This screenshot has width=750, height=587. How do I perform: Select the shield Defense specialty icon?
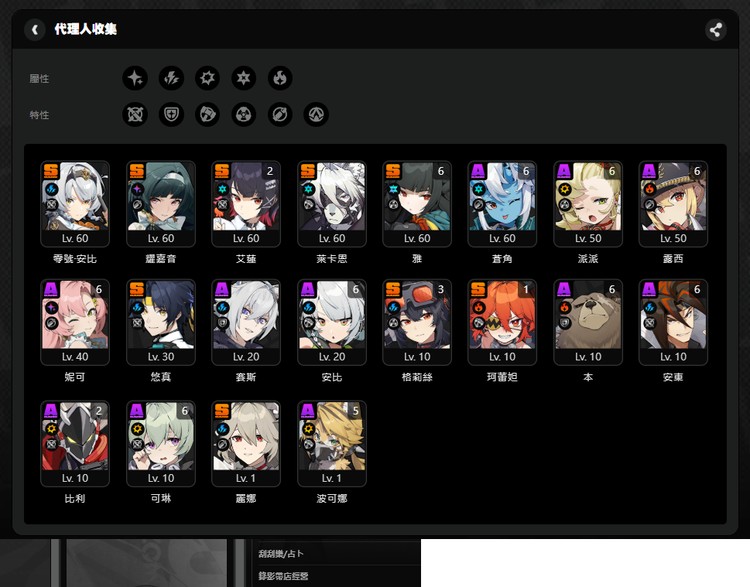pyautogui.click(x=171, y=115)
